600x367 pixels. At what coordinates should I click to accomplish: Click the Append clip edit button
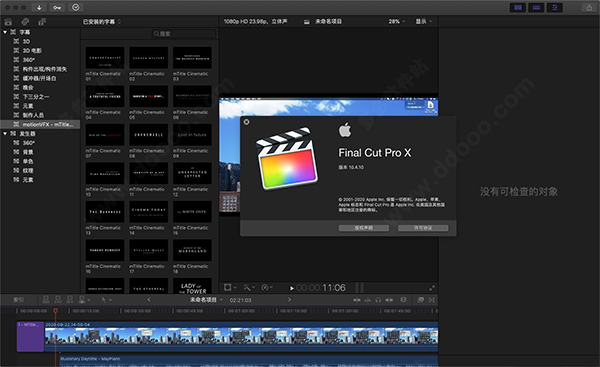[x=70, y=300]
